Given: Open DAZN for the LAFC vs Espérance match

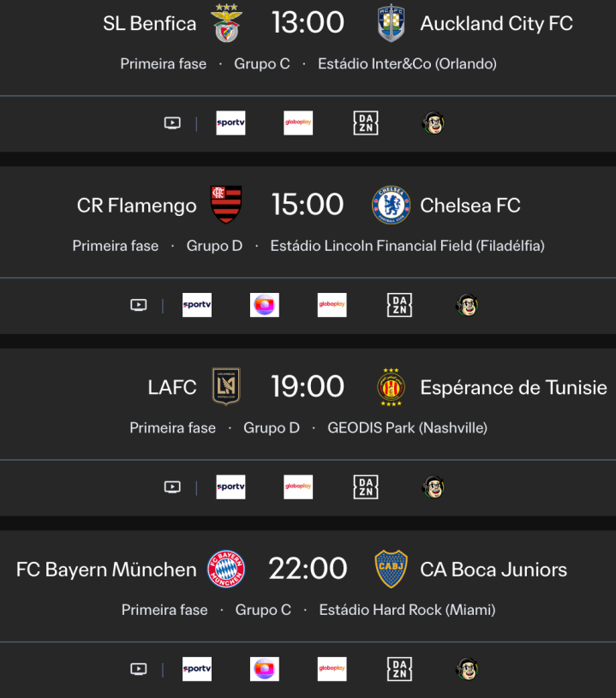Looking at the screenshot, I should 366,487.
